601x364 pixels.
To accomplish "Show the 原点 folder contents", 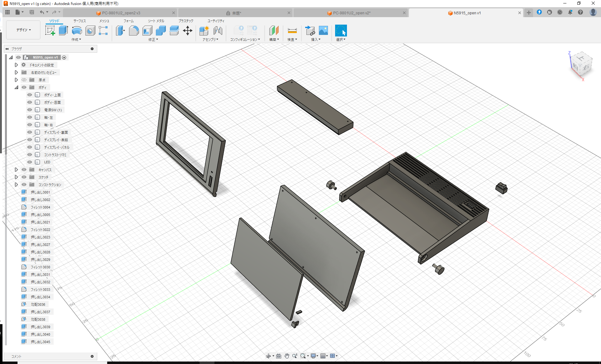I will [x=16, y=80].
